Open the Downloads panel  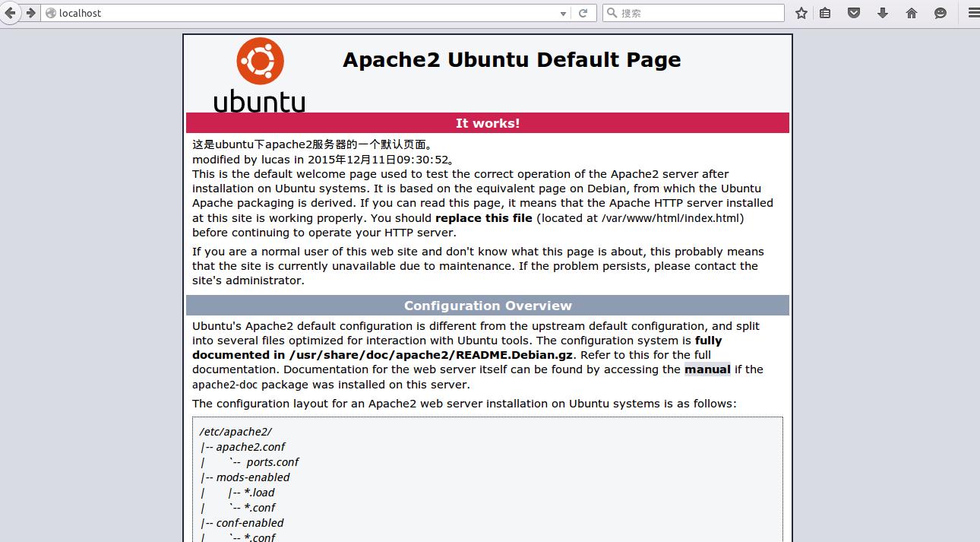[x=883, y=13]
